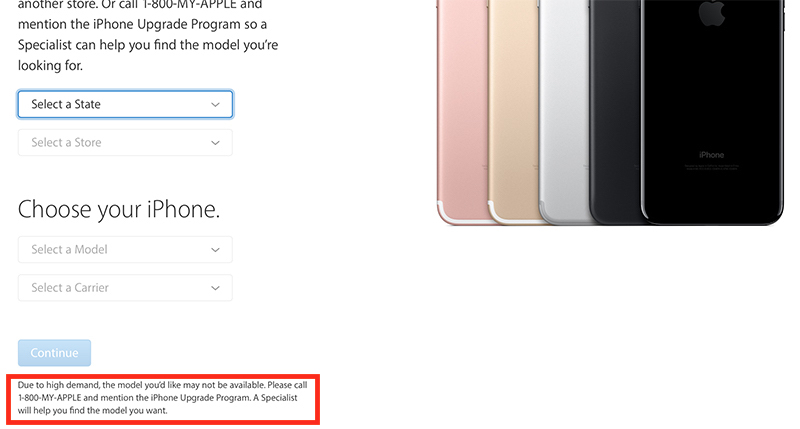
Task: Click the chevron arrow in Select a Store
Action: pyautogui.click(x=215, y=143)
